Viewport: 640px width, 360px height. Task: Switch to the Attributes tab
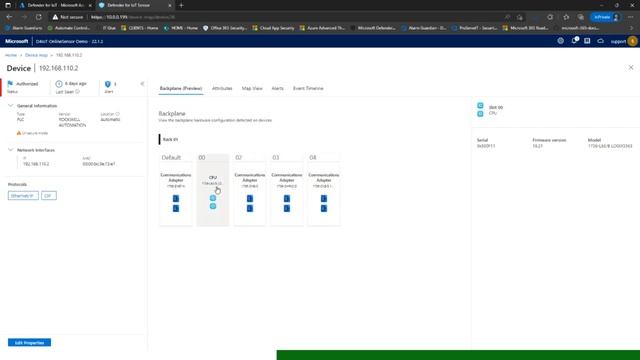pos(222,88)
